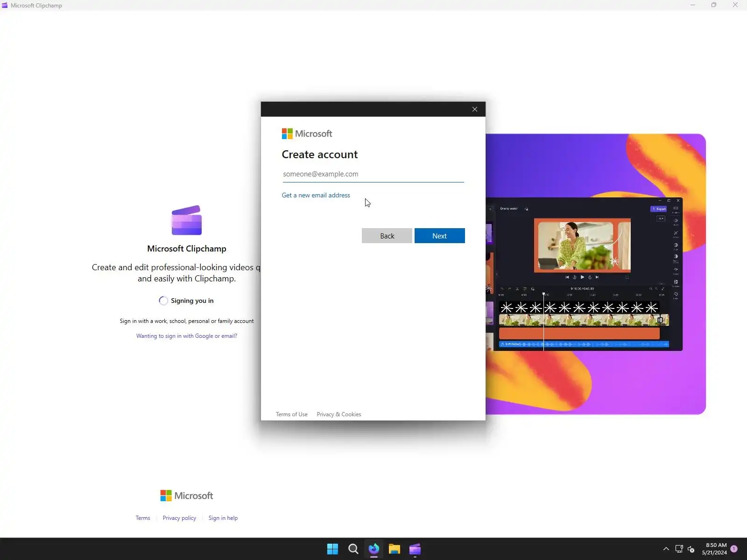Go back using the Back button

[x=387, y=236]
